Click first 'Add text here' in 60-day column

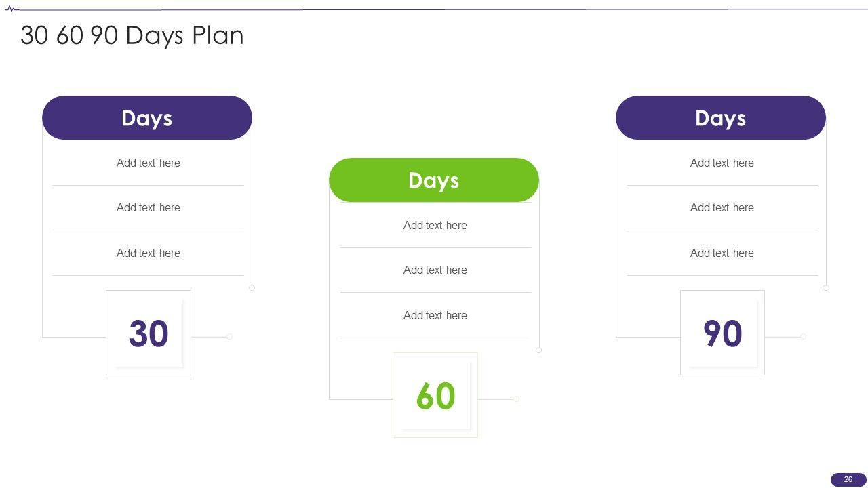point(435,225)
